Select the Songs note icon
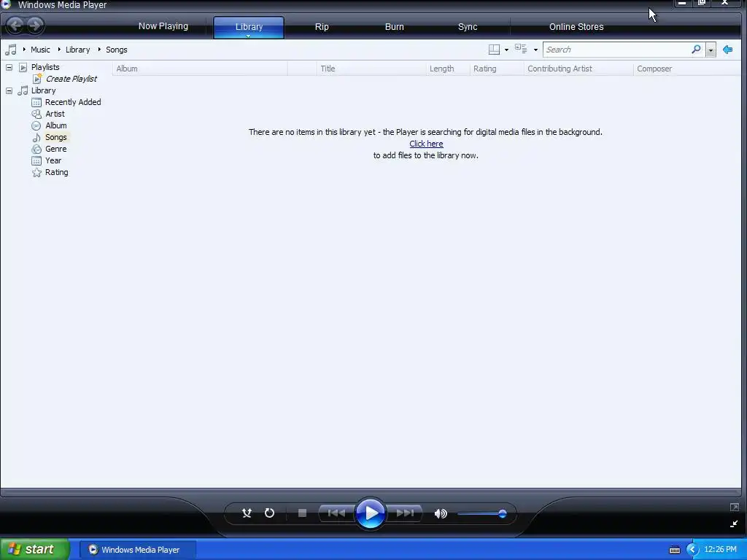The height and width of the screenshot is (560, 747). (x=36, y=138)
